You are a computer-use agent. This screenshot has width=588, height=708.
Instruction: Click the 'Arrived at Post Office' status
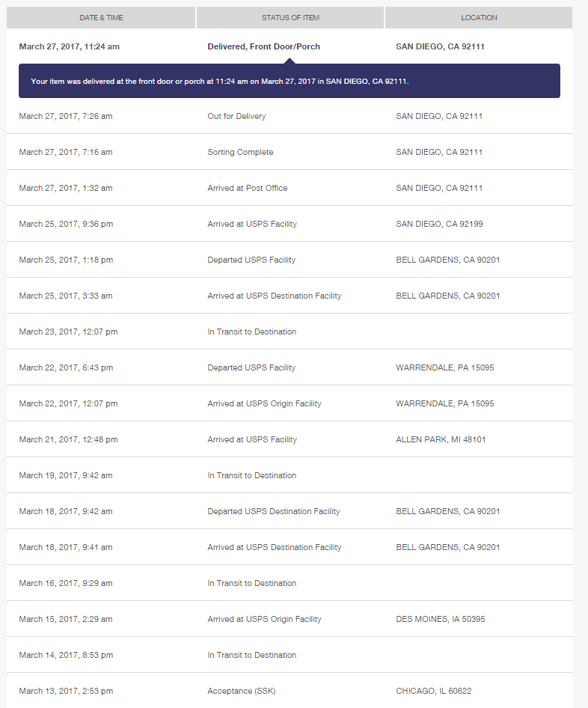(247, 188)
